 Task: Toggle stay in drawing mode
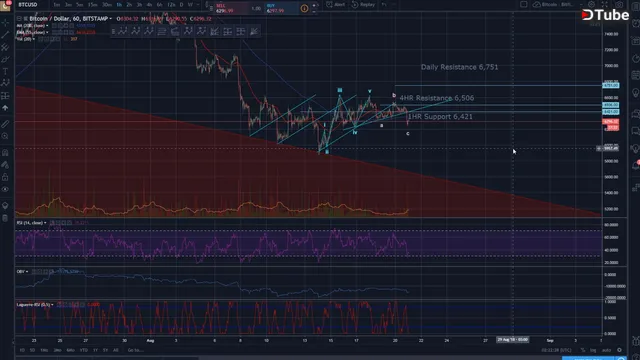[5, 165]
